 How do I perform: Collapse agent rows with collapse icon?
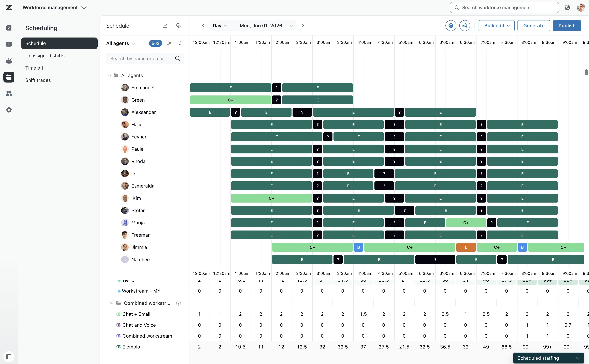click(x=180, y=43)
